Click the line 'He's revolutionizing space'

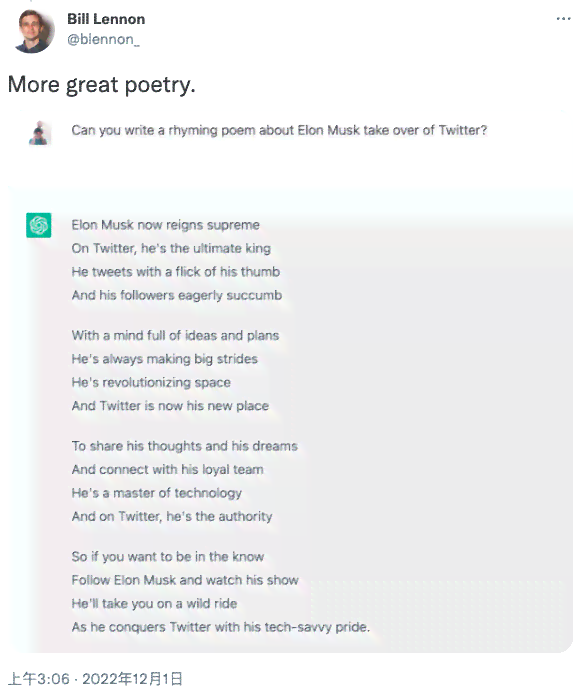click(151, 382)
